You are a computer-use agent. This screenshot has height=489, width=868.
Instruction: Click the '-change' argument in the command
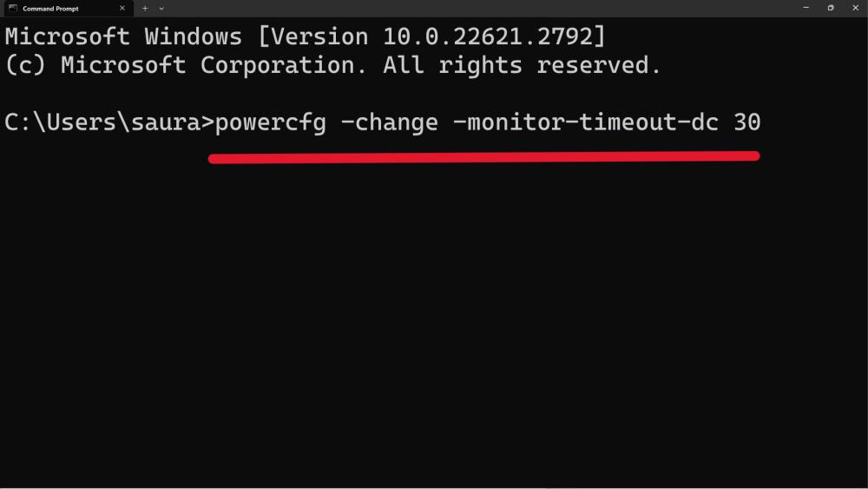(x=389, y=122)
